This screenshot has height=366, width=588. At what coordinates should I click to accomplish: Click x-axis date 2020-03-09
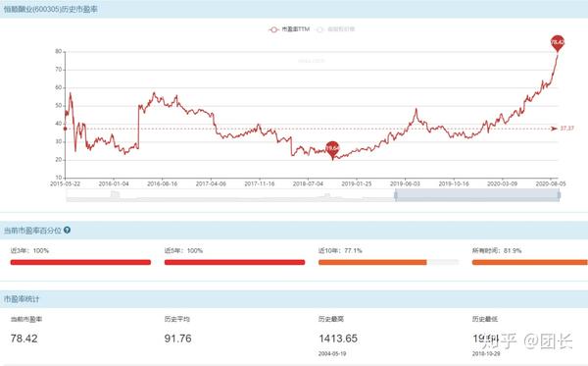[502, 183]
